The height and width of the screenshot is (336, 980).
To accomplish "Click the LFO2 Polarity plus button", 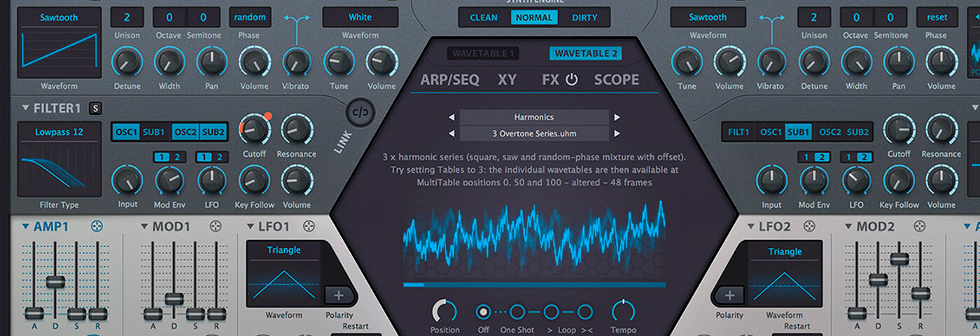I will point(729,295).
